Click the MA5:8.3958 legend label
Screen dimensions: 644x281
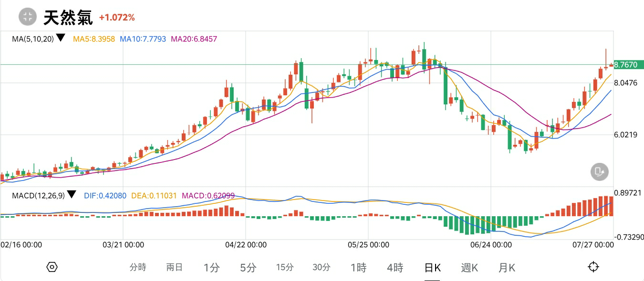[94, 39]
